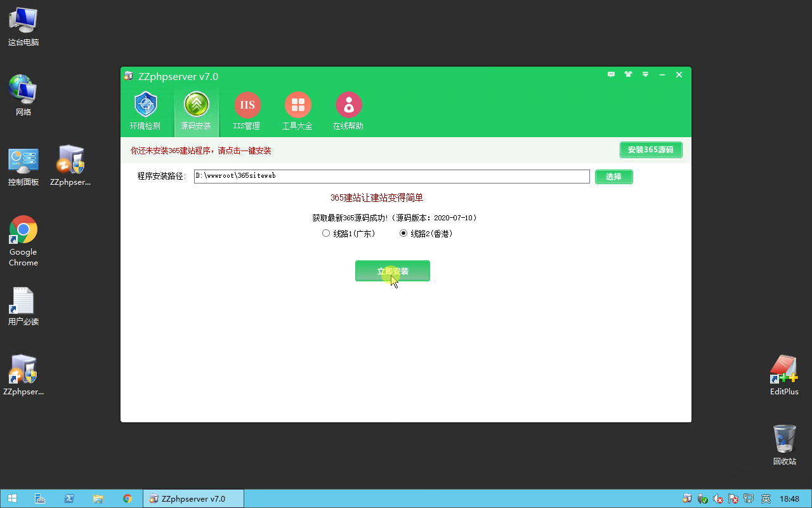Click the 365建站让建站变得简单 text
The height and width of the screenshot is (508, 812).
point(377,198)
